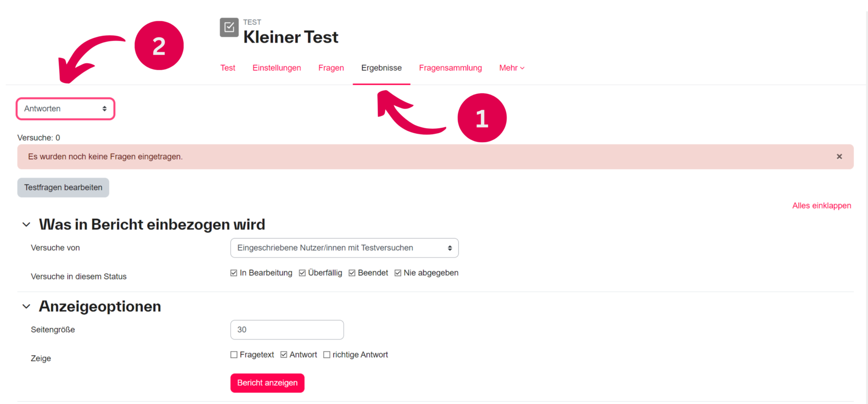The width and height of the screenshot is (868, 404).
Task: Collapse the 'Was in Bericht einbezogen wird' section
Action: (26, 225)
